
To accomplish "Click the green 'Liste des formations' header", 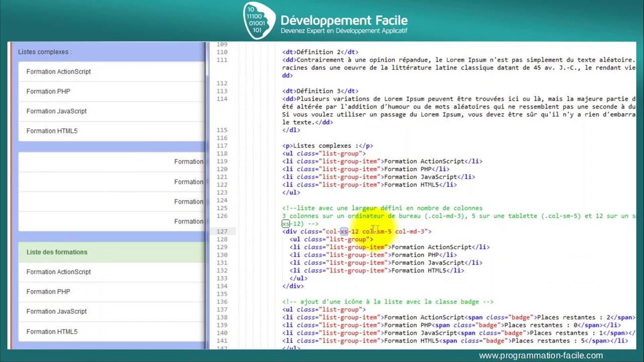I will (112, 252).
